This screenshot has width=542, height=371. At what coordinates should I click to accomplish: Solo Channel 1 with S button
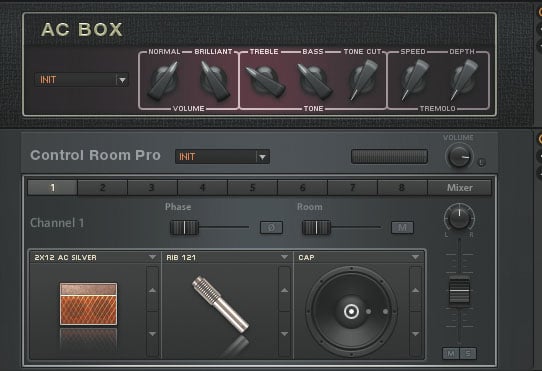click(x=468, y=353)
